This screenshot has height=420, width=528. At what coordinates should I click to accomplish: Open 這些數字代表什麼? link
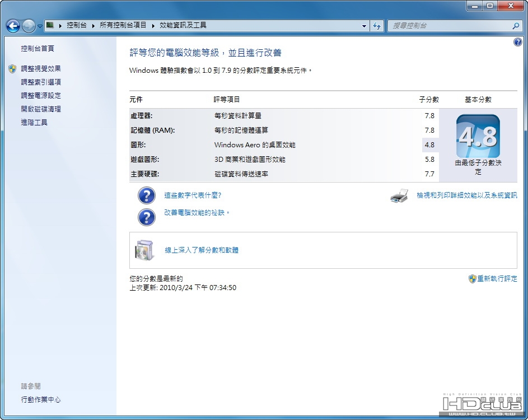click(x=193, y=195)
